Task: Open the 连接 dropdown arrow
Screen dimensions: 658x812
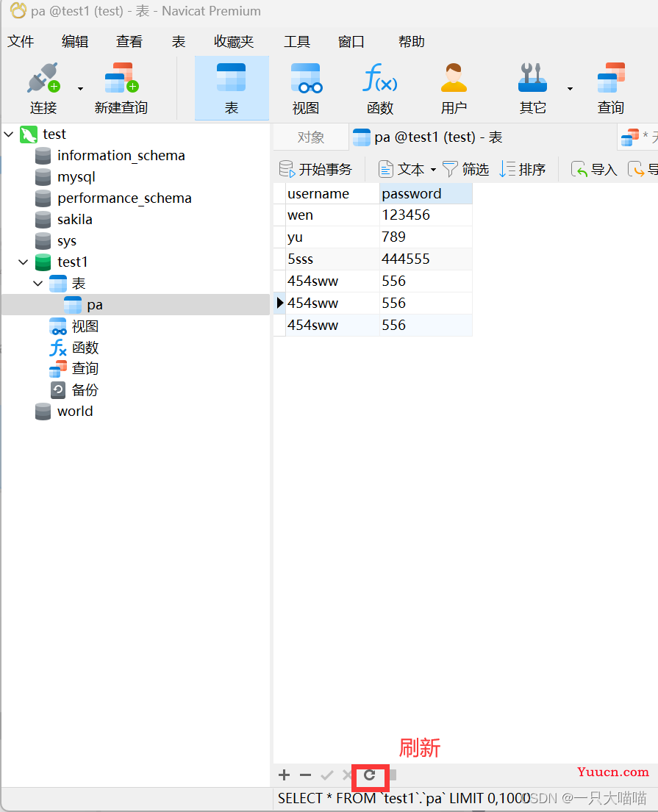Action: pos(80,89)
